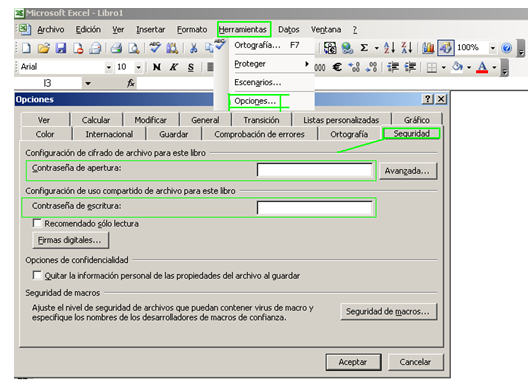Apply the red Font Color A
This screenshot has height=382, width=530.
pyautogui.click(x=482, y=67)
